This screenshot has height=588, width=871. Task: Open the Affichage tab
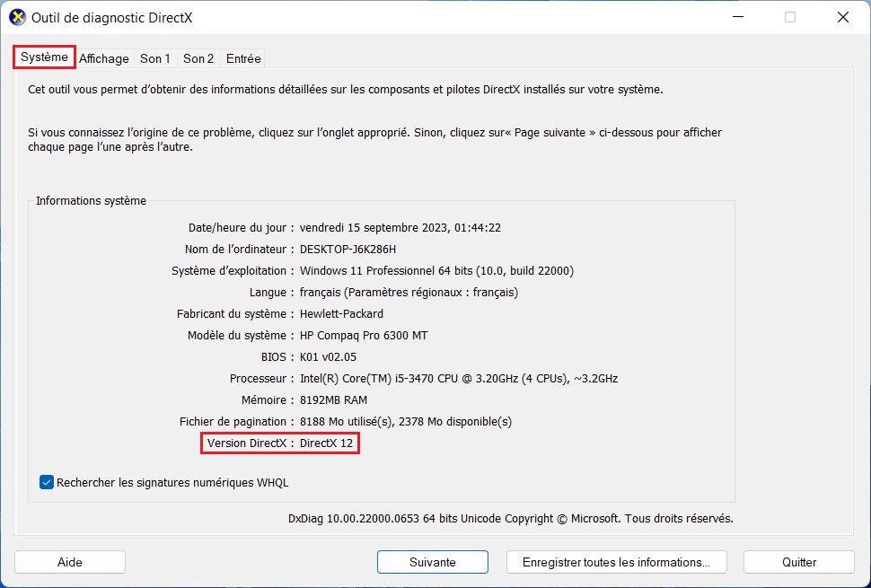(x=104, y=58)
